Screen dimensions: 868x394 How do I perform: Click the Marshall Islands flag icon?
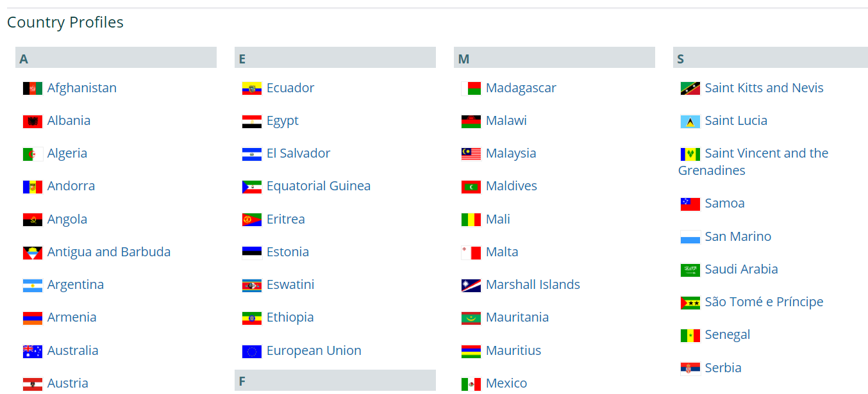tap(471, 285)
